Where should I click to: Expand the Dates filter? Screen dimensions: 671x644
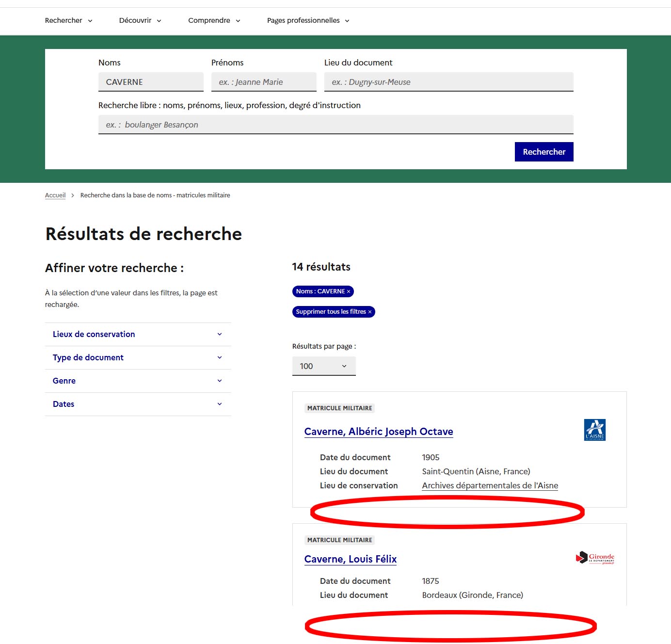[138, 404]
